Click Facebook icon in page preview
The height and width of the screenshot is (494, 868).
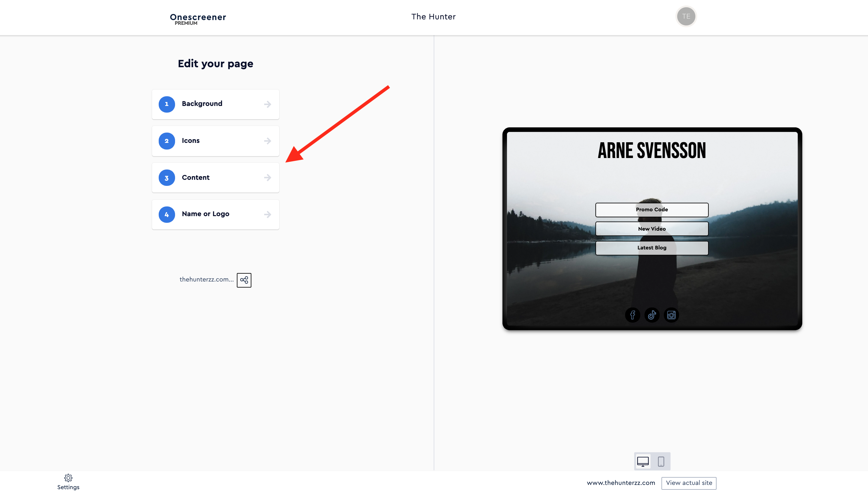pyautogui.click(x=632, y=315)
